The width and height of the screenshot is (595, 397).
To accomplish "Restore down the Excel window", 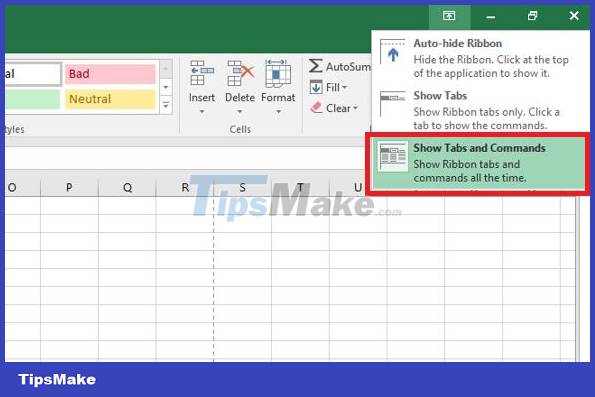I will point(533,16).
